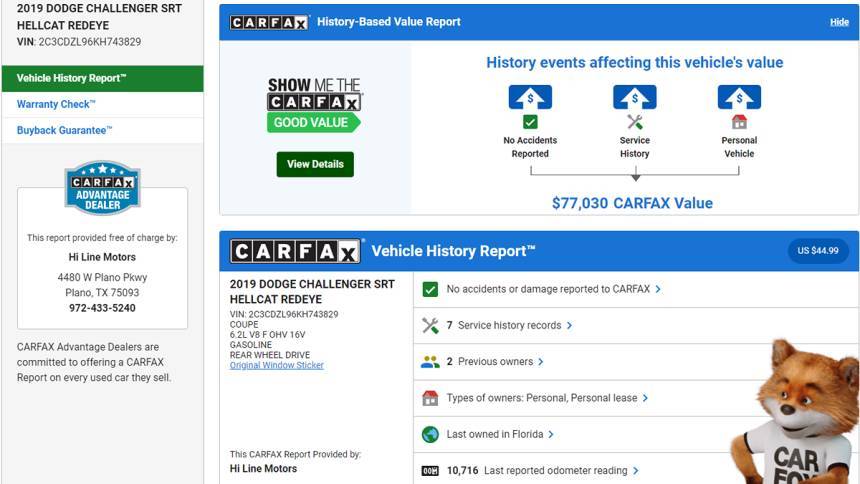Click the globe icon beside Last owned in Florida
Screen dimensions: 860x484
pyautogui.click(x=431, y=434)
